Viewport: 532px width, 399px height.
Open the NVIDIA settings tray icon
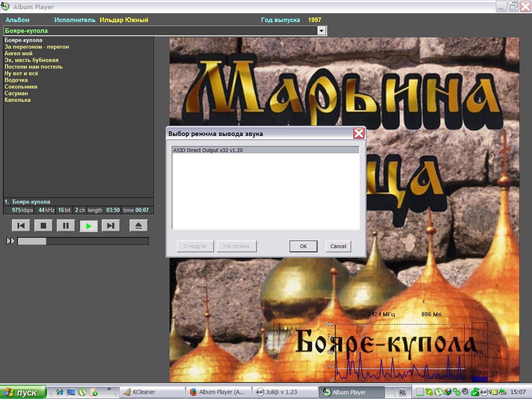pos(493,392)
